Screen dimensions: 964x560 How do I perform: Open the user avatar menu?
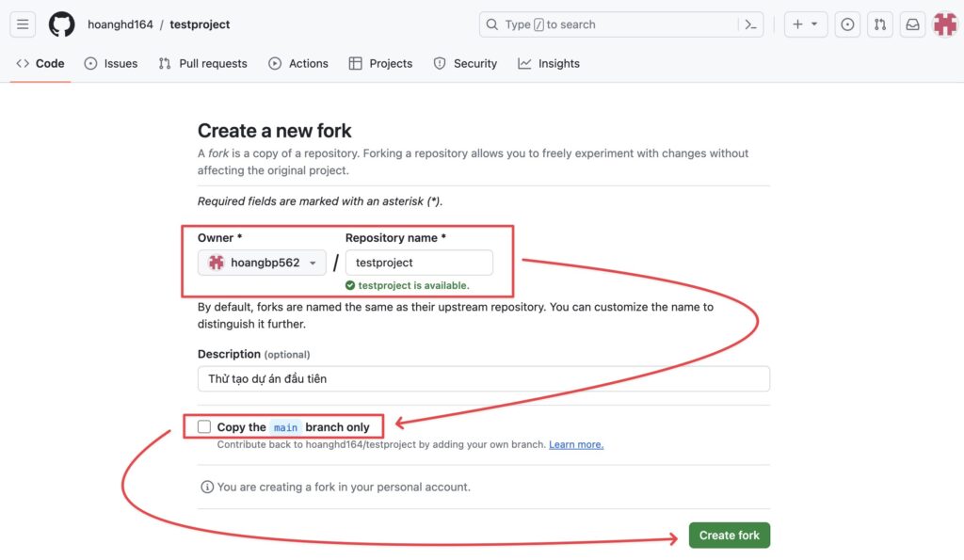(x=945, y=24)
